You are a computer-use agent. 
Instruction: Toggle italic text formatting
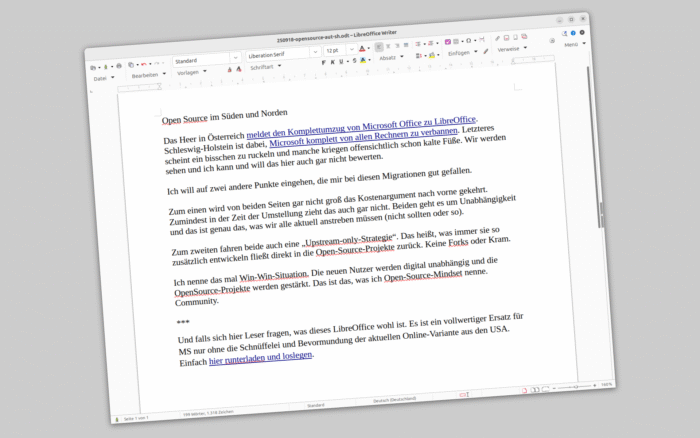[x=334, y=62]
